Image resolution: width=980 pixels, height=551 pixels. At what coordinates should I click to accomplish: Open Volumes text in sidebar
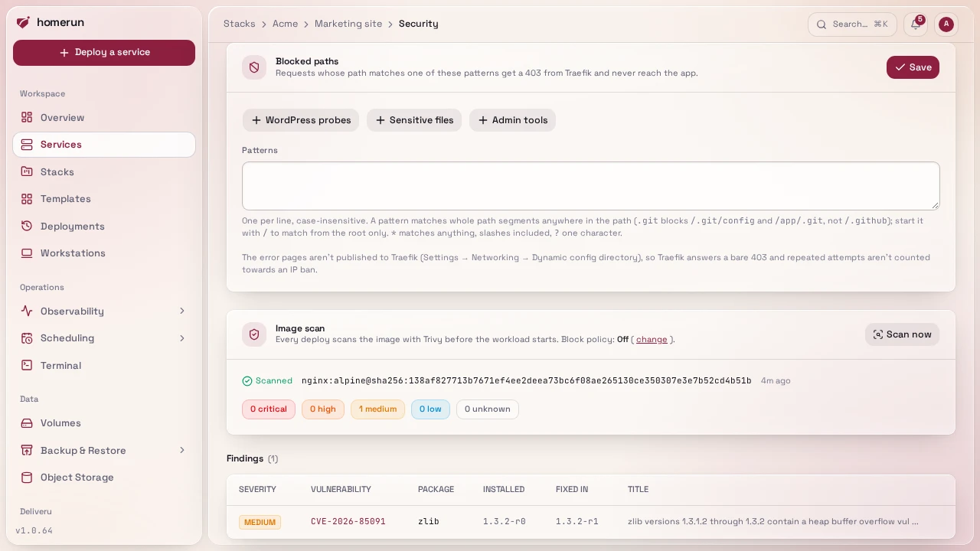pos(60,423)
